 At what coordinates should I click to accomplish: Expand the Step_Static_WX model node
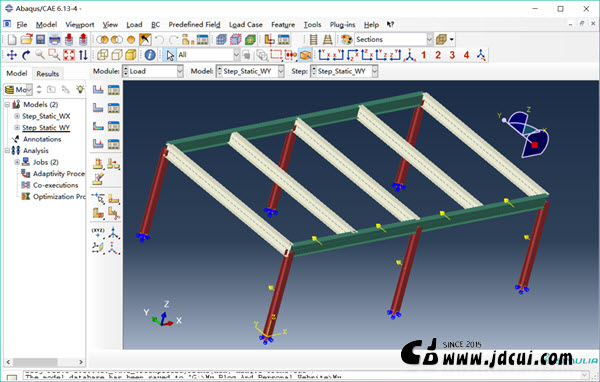pyautogui.click(x=17, y=116)
